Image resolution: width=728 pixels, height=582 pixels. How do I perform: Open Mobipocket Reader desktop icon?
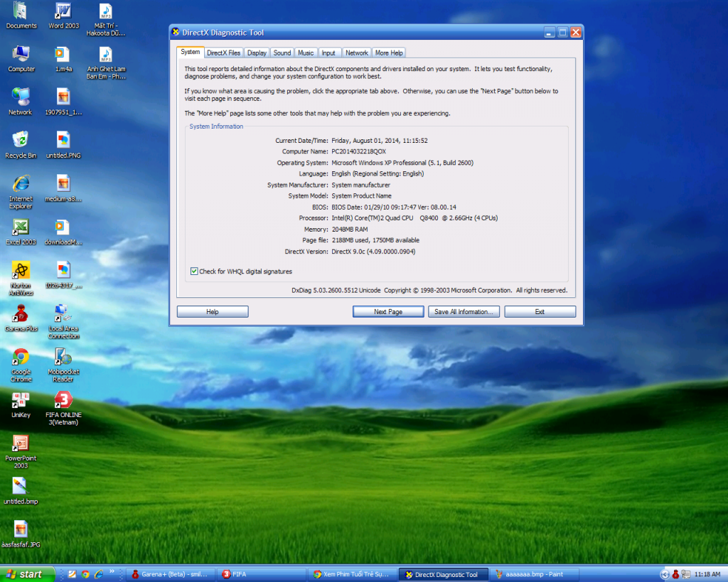point(63,357)
